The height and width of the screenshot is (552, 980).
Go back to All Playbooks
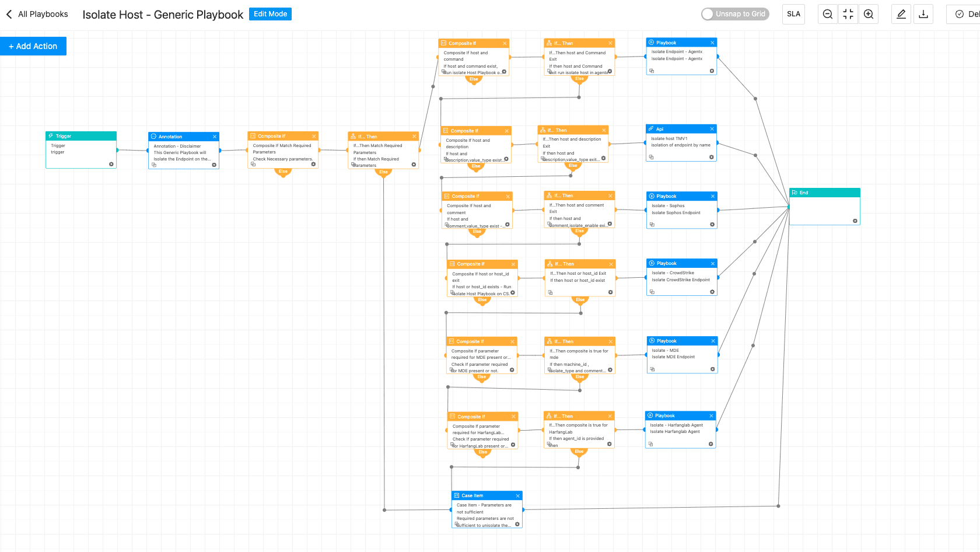point(37,14)
